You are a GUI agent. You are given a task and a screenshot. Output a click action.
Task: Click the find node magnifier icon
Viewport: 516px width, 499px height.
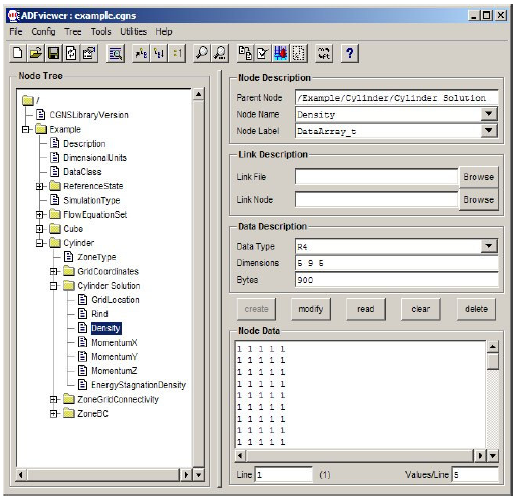click(x=202, y=53)
